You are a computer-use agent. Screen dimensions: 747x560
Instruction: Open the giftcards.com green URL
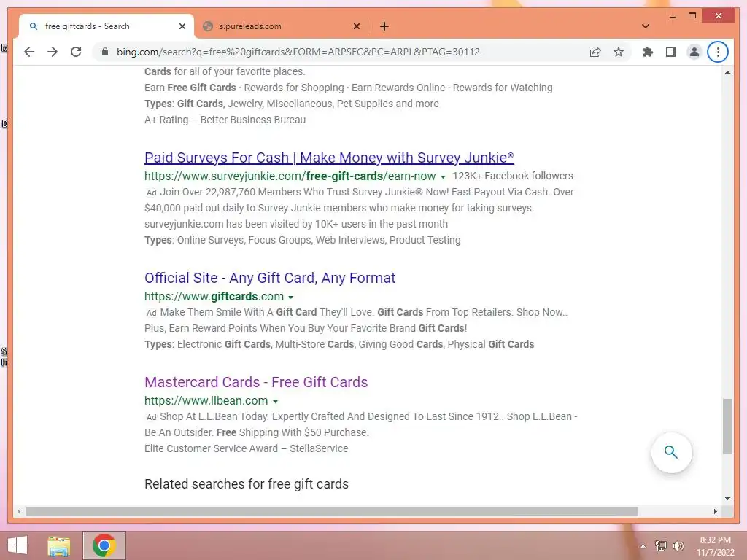pyautogui.click(x=214, y=297)
